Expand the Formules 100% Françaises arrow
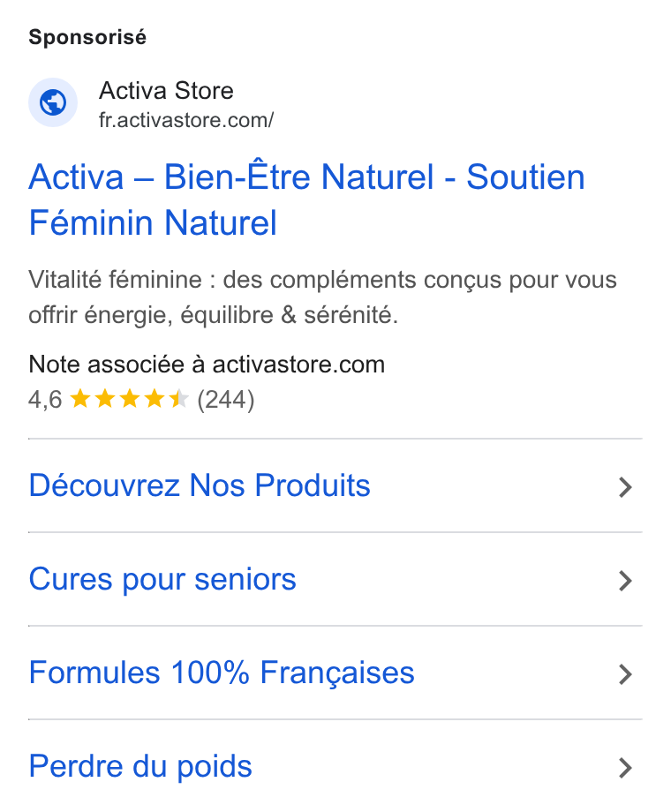 pyautogui.click(x=625, y=674)
